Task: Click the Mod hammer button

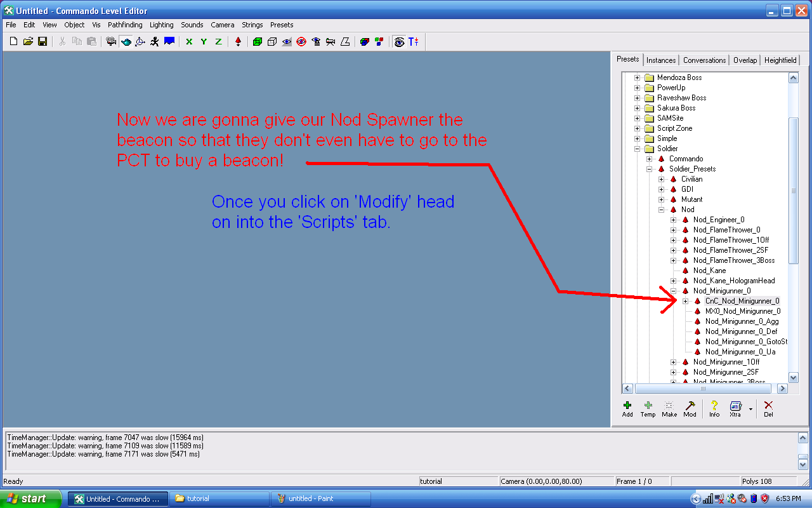Action: [x=690, y=408]
